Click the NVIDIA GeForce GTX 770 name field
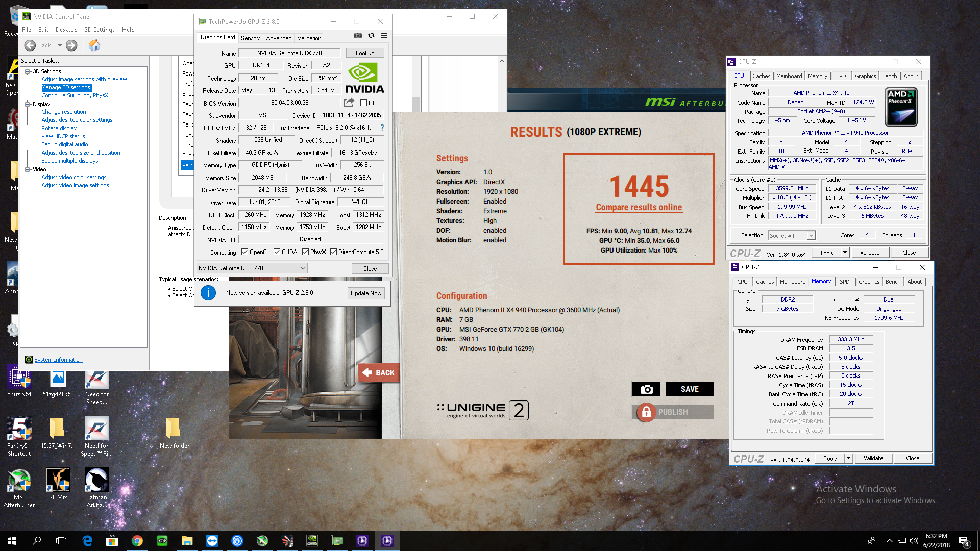This screenshot has width=980, height=551. pyautogui.click(x=289, y=53)
